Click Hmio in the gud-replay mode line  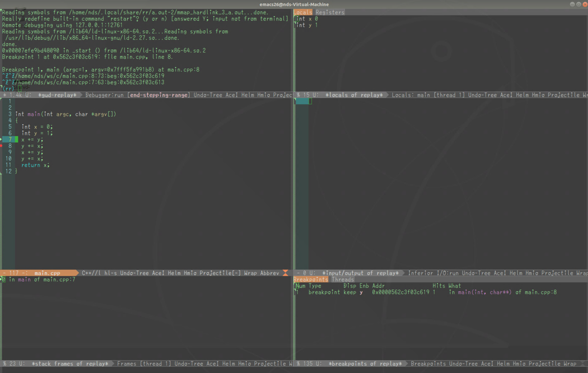(264, 95)
